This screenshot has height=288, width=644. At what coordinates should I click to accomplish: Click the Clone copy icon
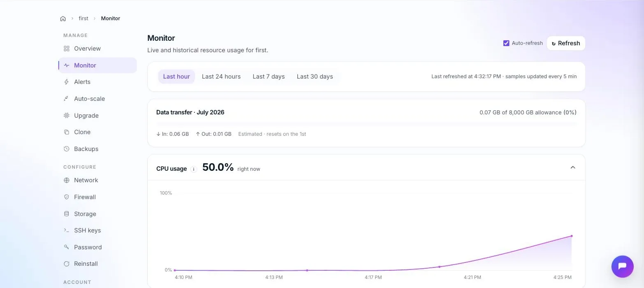pyautogui.click(x=67, y=132)
